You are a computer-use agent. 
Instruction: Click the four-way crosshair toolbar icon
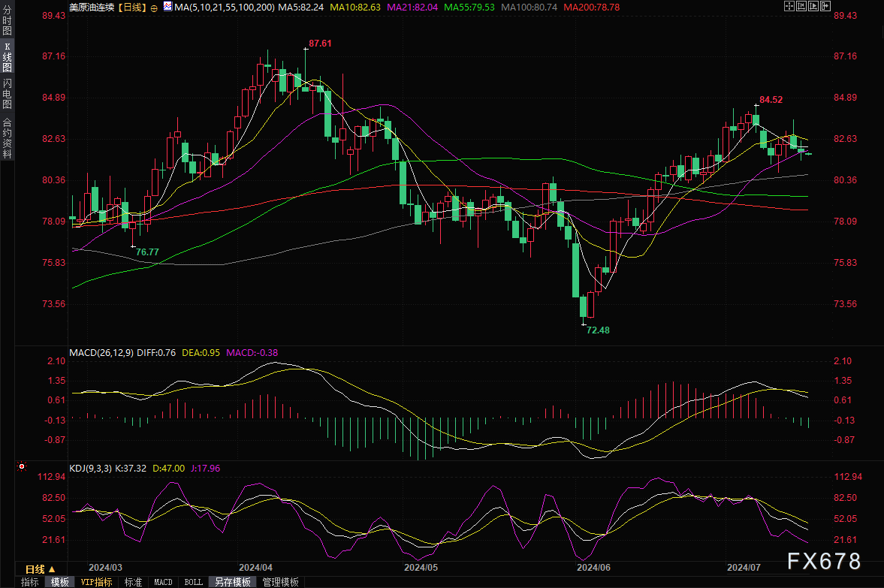pyautogui.click(x=789, y=6)
